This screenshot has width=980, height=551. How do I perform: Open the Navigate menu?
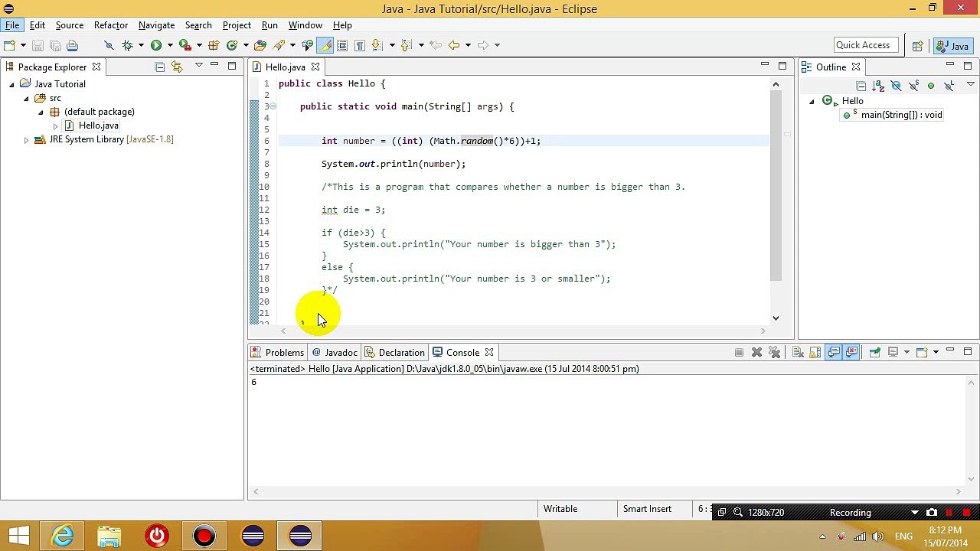[156, 25]
